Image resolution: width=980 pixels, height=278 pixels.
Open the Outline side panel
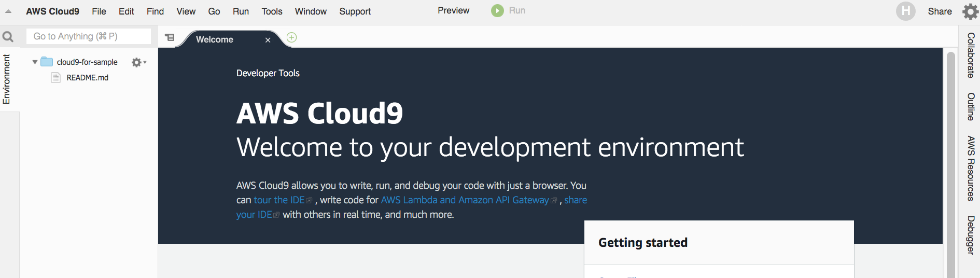coord(971,107)
